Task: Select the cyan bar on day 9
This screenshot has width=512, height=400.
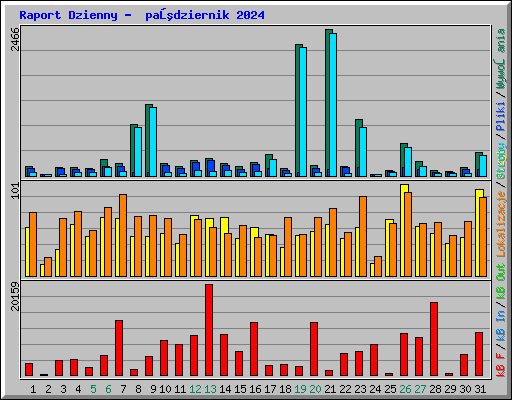Action: pyautogui.click(x=153, y=142)
